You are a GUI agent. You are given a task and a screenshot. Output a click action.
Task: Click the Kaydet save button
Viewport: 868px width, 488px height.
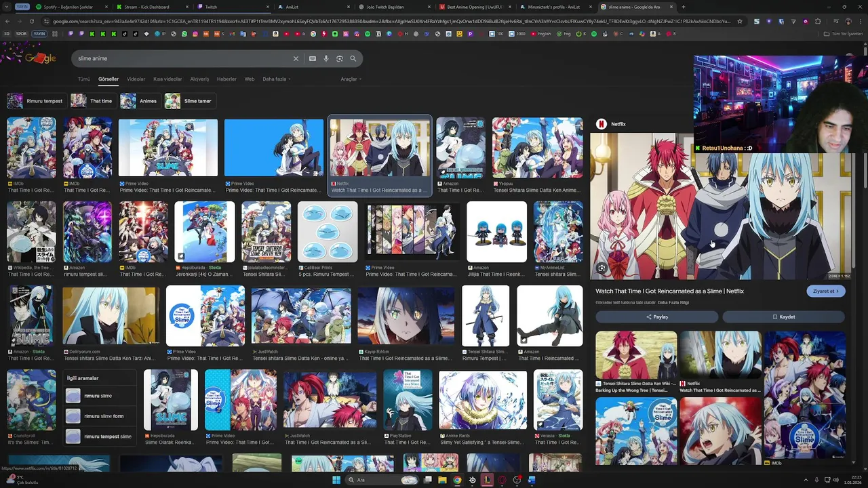[x=784, y=317]
